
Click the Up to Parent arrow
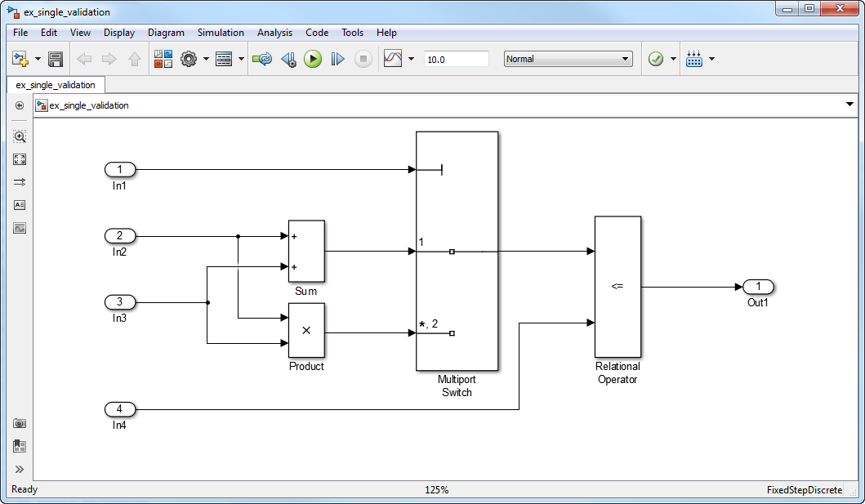click(135, 59)
